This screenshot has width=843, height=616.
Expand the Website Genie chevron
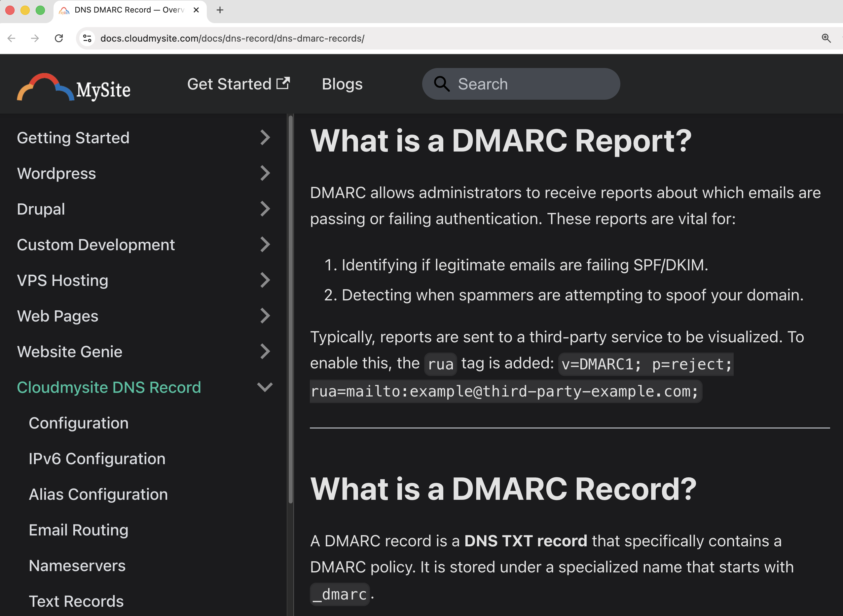coord(265,351)
